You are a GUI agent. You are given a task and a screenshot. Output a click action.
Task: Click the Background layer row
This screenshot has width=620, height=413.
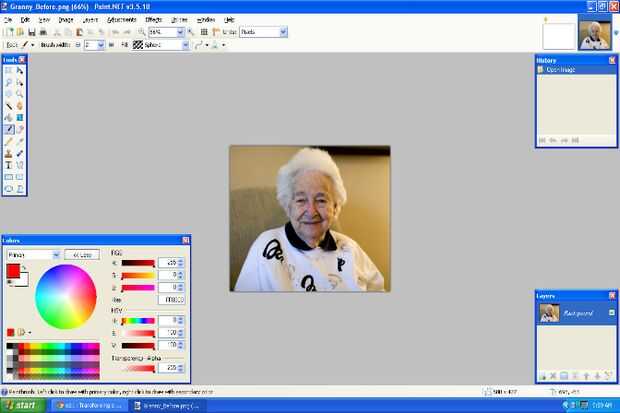(x=576, y=313)
